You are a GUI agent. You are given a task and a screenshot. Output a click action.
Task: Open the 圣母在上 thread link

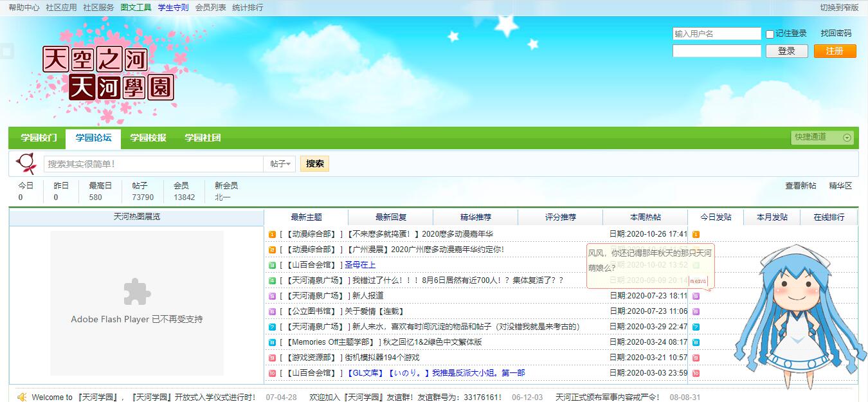(360, 265)
